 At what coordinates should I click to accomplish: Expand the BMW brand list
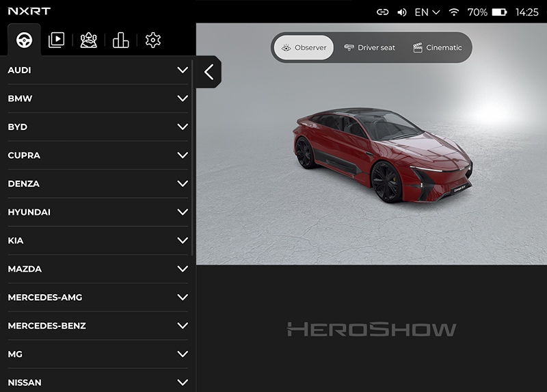tap(98, 99)
